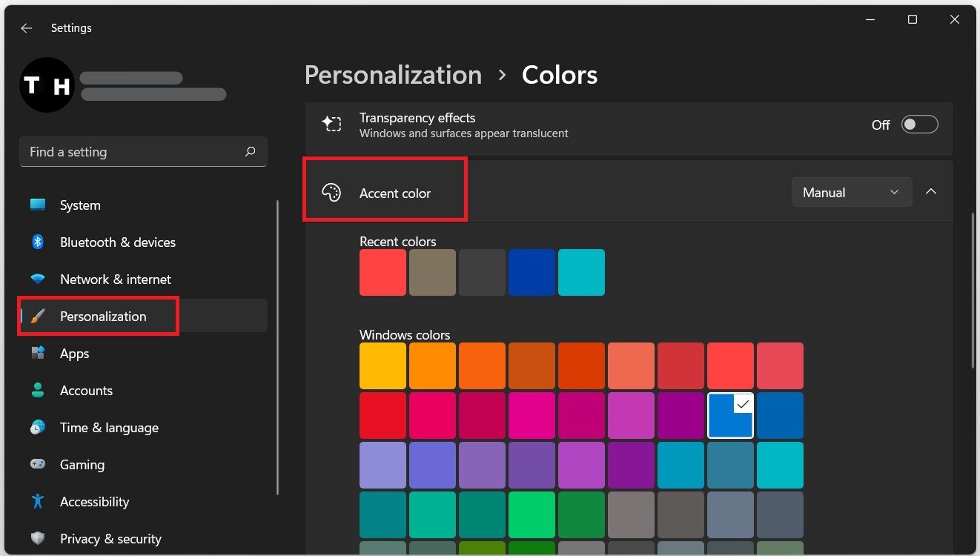Viewport: 980px width, 556px height.
Task: Click the Bluetooth & devices icon
Action: 38,242
